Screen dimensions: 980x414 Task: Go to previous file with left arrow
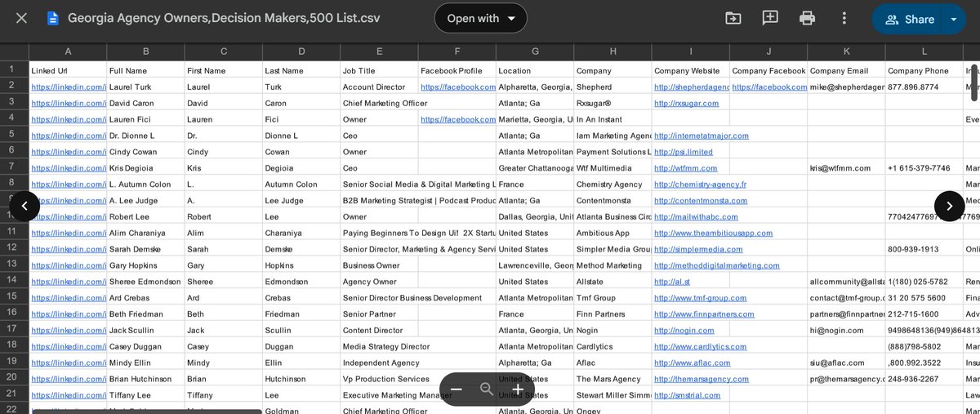click(x=24, y=206)
